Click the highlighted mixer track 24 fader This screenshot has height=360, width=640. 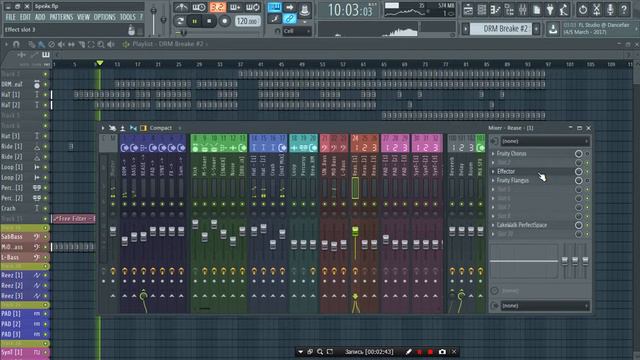tap(355, 231)
